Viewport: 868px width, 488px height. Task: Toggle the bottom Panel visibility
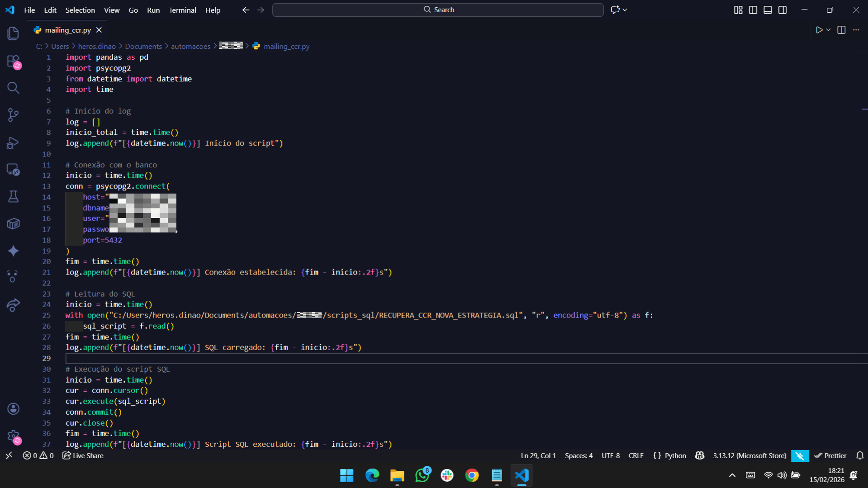coord(768,10)
